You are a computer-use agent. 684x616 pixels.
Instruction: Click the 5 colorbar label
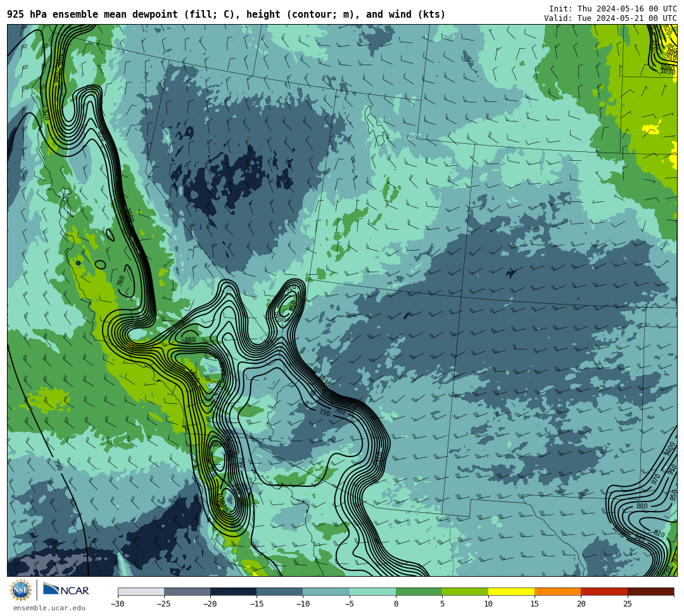(442, 604)
